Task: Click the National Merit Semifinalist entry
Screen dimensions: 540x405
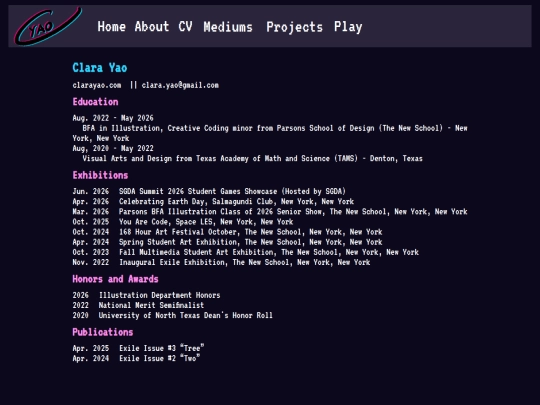Action: 138,305
